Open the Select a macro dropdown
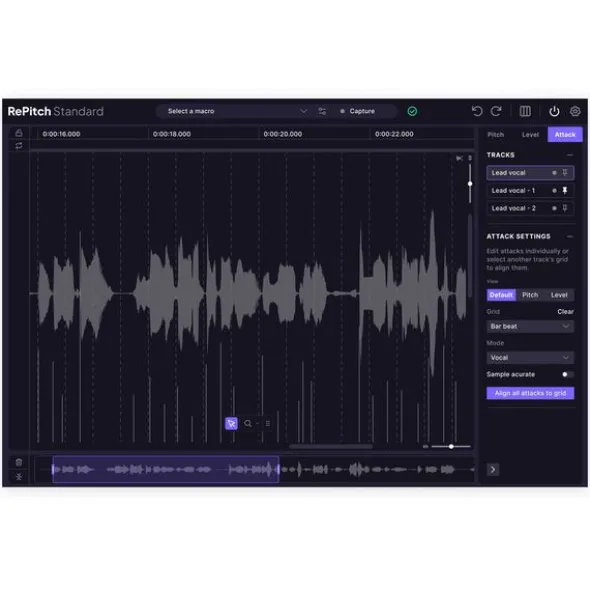 pyautogui.click(x=238, y=111)
